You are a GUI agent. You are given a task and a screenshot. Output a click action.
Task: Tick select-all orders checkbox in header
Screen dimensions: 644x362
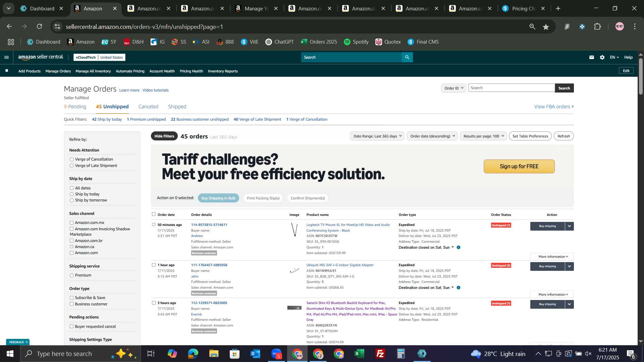pos(154,214)
